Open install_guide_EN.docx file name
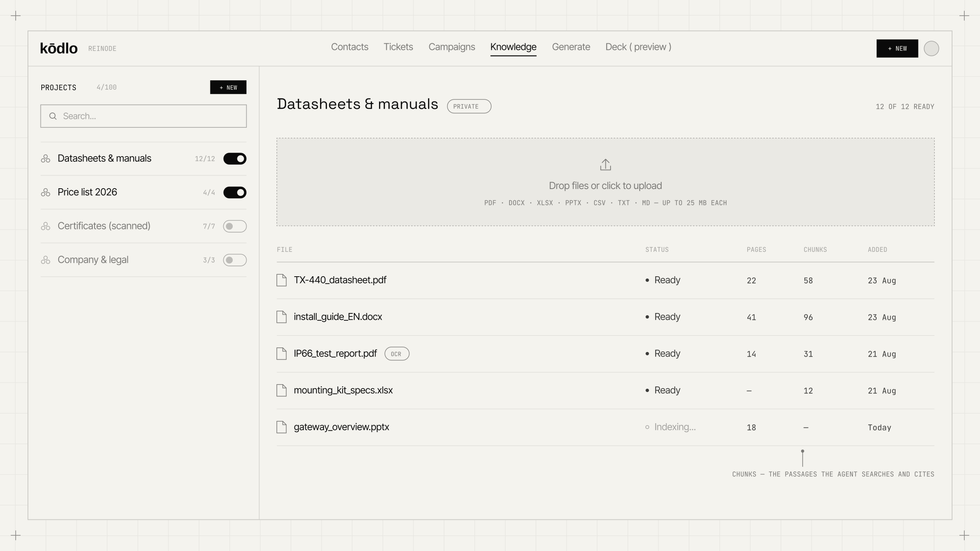980x551 pixels. (x=338, y=317)
